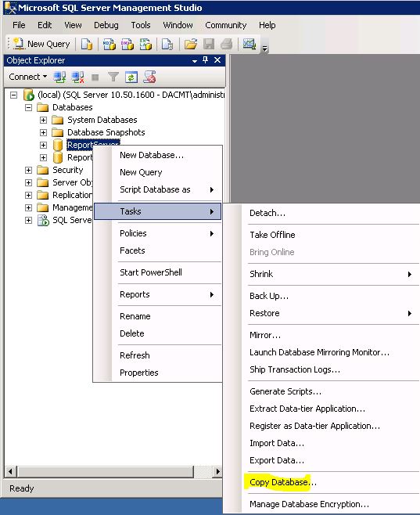Image resolution: width=420 pixels, height=515 pixels.
Task: Open the File menu
Action: pos(19,25)
